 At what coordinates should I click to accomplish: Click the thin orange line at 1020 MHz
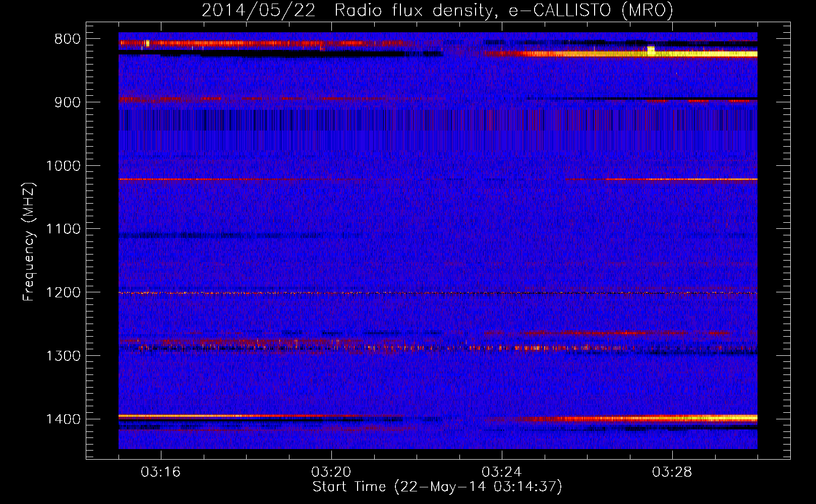pyautogui.click(x=438, y=179)
